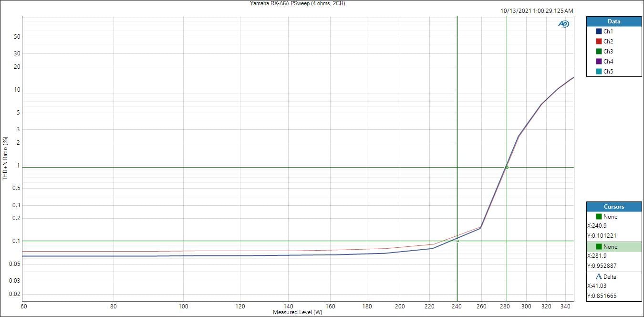This screenshot has height=317, width=644.
Task: Click the Ch1 dark blue color swatch
Action: [x=599, y=32]
